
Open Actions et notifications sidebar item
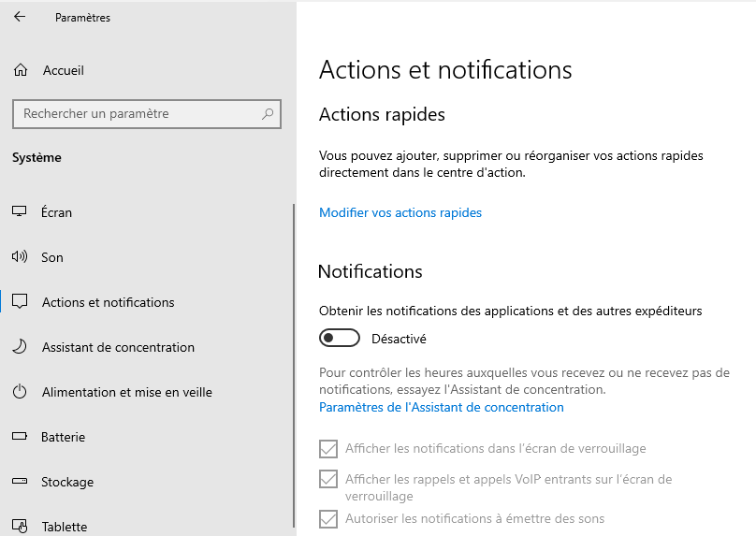point(108,302)
